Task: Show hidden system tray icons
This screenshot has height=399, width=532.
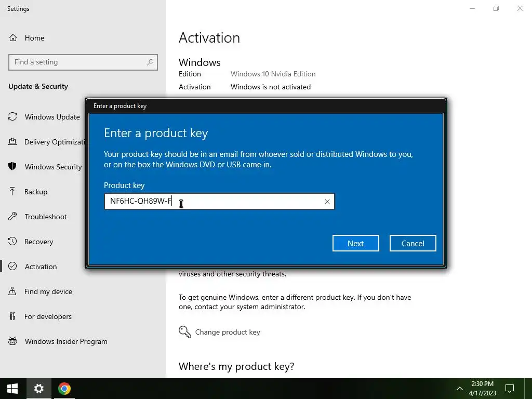Action: coord(459,389)
